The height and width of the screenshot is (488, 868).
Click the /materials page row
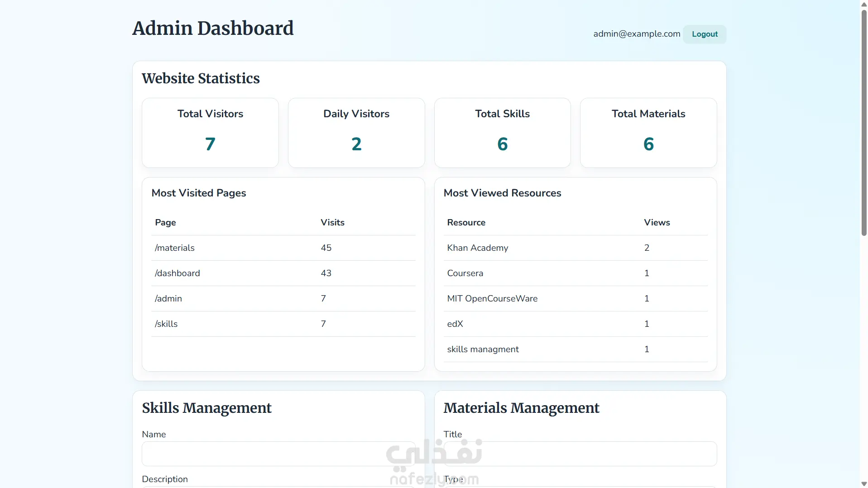point(283,248)
